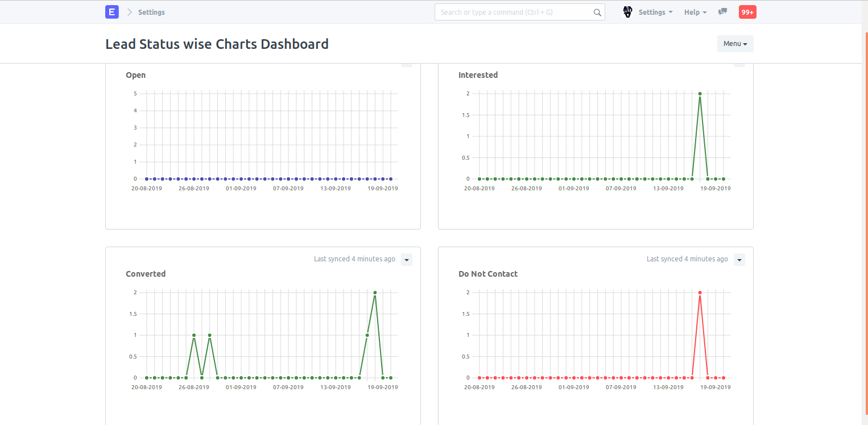Click the Interested chart peak data point
The height and width of the screenshot is (425, 868).
point(700,94)
